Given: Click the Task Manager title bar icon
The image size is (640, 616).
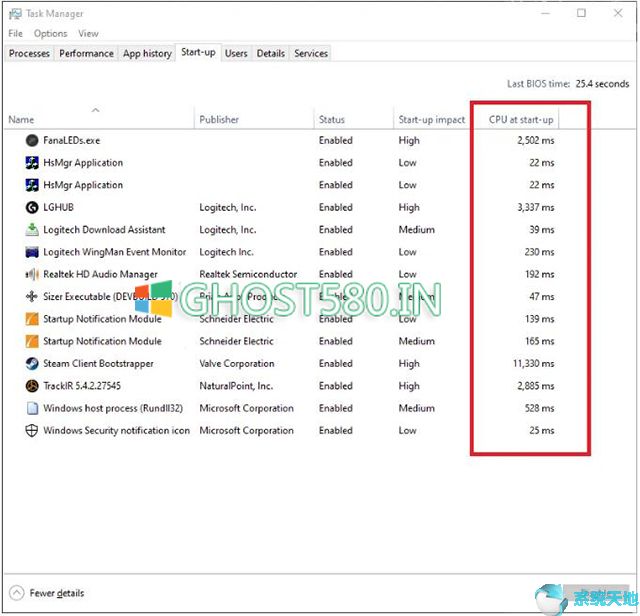Looking at the screenshot, I should pos(15,14).
